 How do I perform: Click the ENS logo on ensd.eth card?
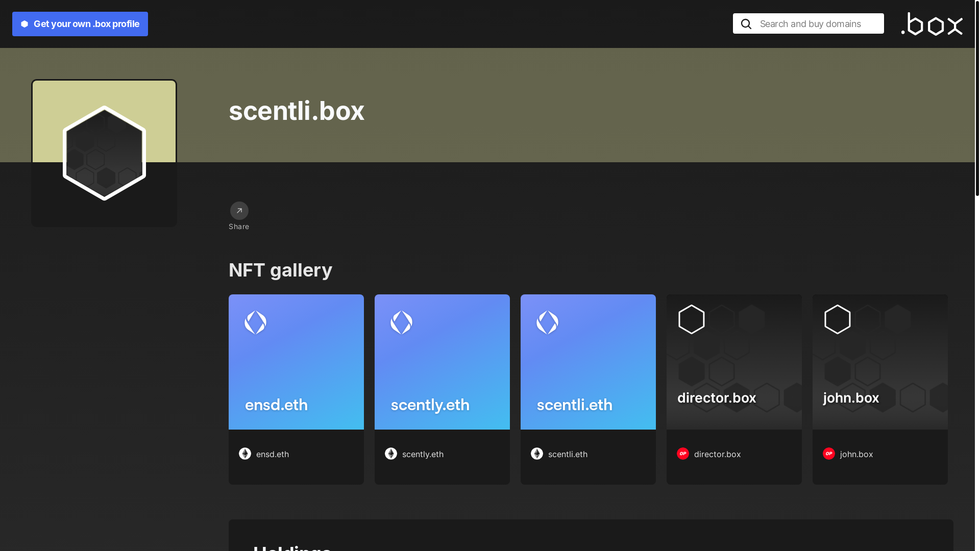click(x=256, y=322)
